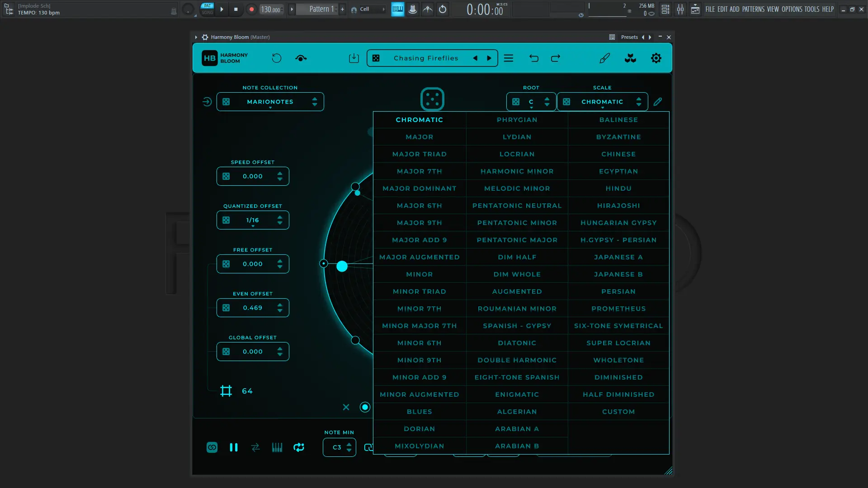Screen dimensions: 868x488
Task: Click the Even Offset 0.469 value field
Action: pos(253,308)
